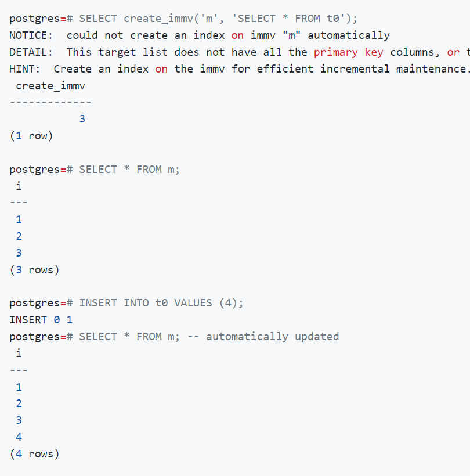Click value 2 in first result set
The width and height of the screenshot is (470, 476).
point(19,236)
